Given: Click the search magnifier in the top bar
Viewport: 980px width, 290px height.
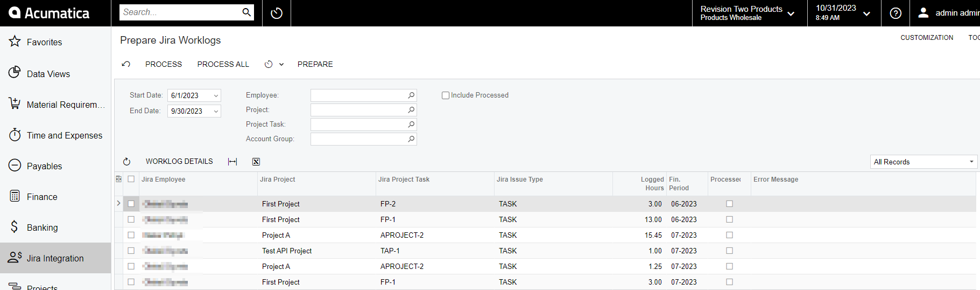Looking at the screenshot, I should pyautogui.click(x=246, y=12).
